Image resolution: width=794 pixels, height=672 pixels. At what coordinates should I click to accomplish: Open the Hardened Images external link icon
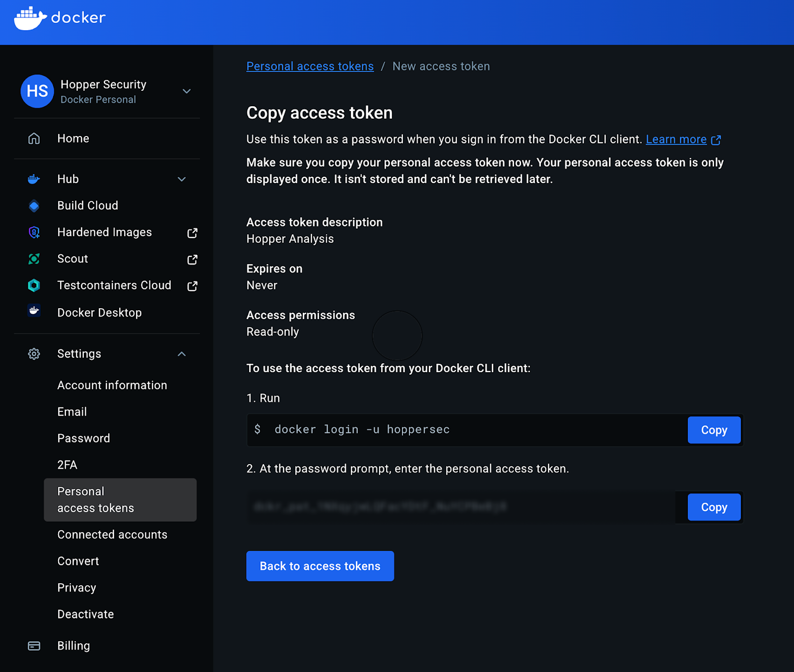click(193, 233)
